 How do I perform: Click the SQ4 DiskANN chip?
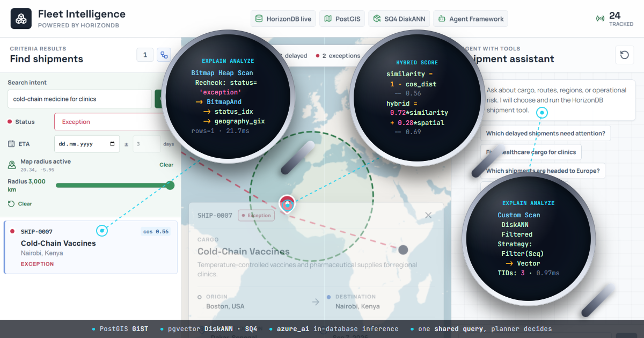(399, 19)
